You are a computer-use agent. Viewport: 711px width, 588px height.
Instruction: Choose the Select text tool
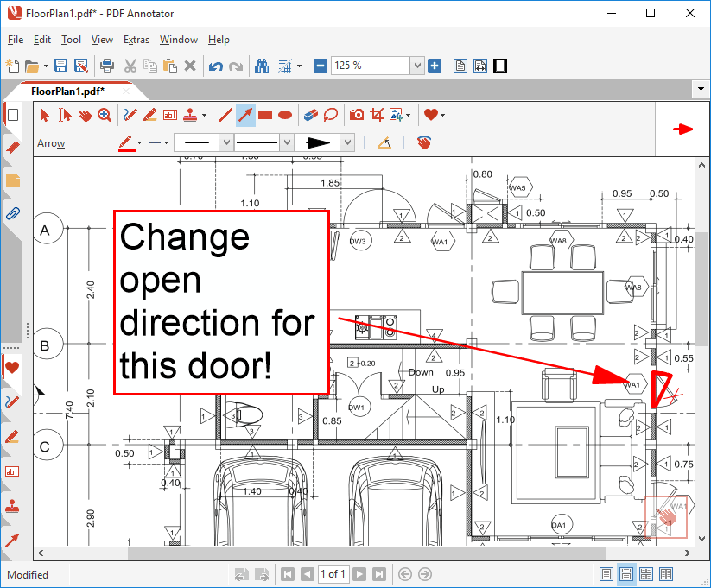pyautogui.click(x=65, y=115)
